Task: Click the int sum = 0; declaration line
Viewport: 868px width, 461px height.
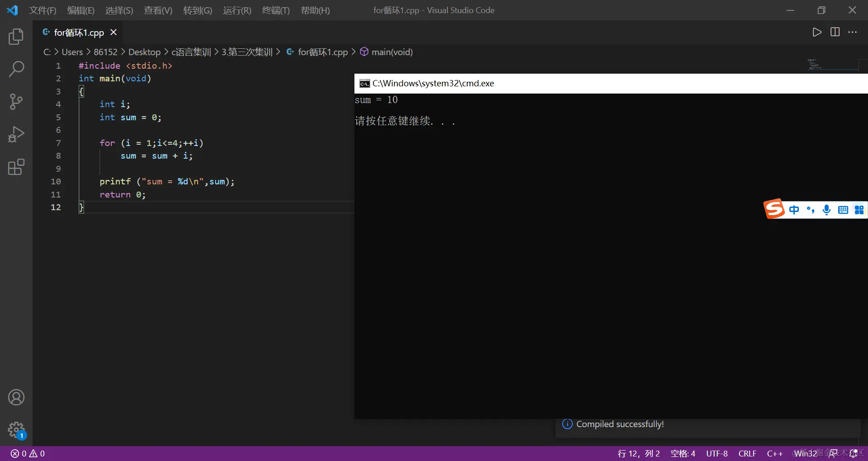Action: coord(130,117)
